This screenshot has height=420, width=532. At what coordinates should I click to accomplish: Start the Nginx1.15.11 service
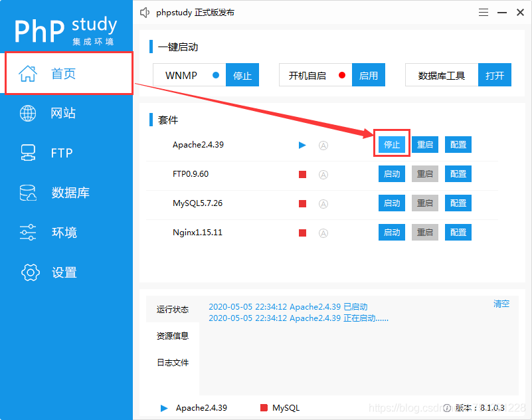click(392, 232)
